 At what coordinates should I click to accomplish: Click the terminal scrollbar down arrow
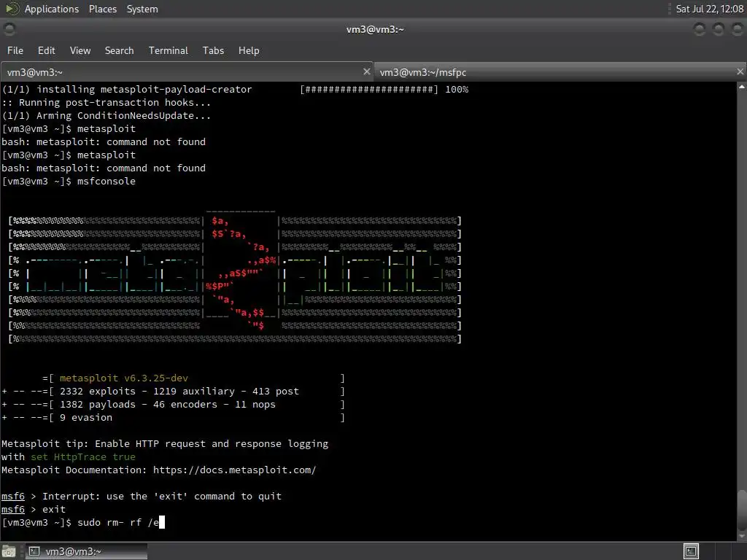[x=742, y=536]
